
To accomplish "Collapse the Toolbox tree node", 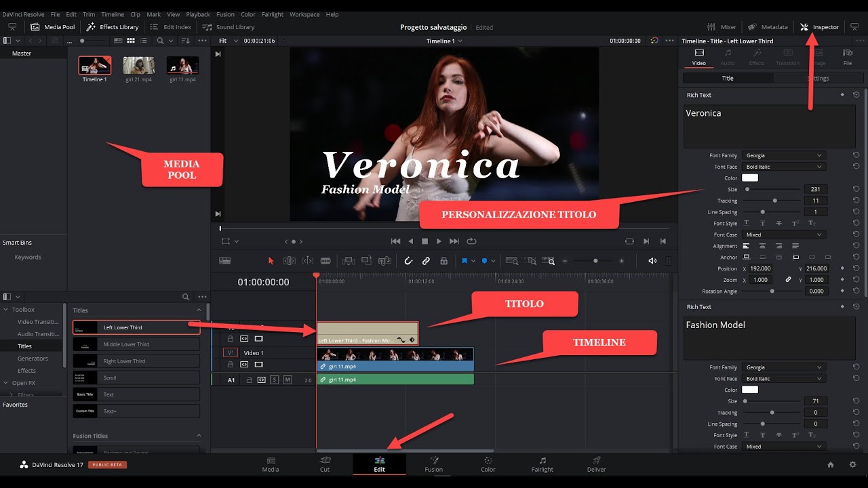I will point(5,310).
